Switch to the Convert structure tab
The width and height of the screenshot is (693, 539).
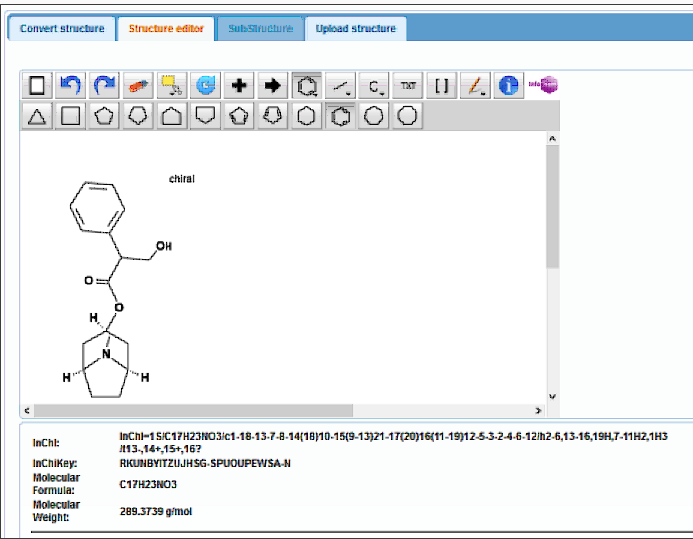tap(62, 28)
